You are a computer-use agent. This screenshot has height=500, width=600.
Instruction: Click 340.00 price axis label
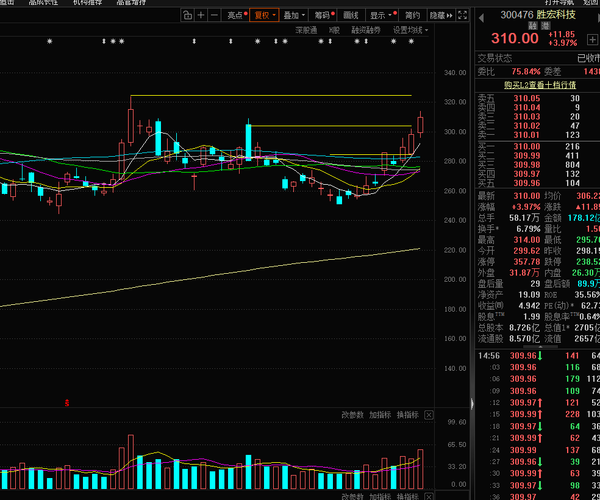455,73
